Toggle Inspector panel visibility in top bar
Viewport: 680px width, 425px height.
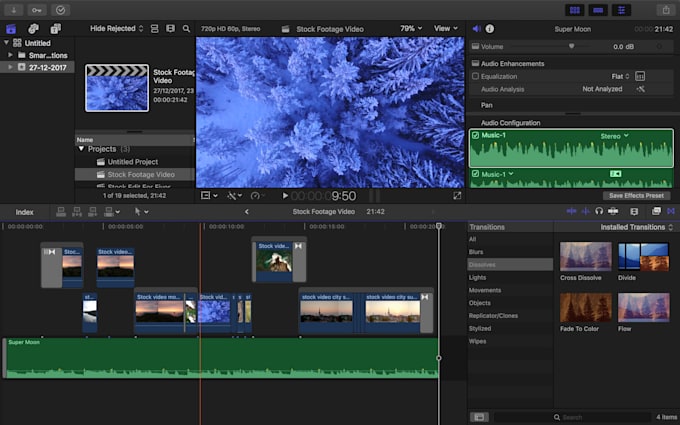tap(621, 10)
